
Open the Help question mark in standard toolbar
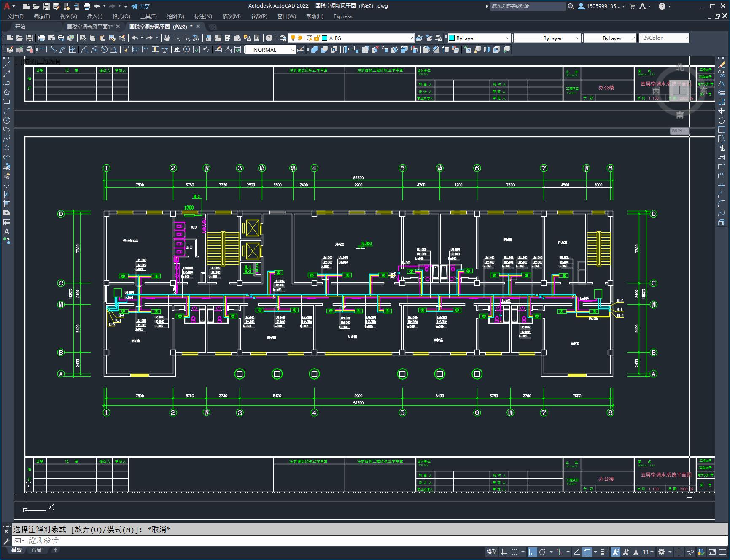269,38
